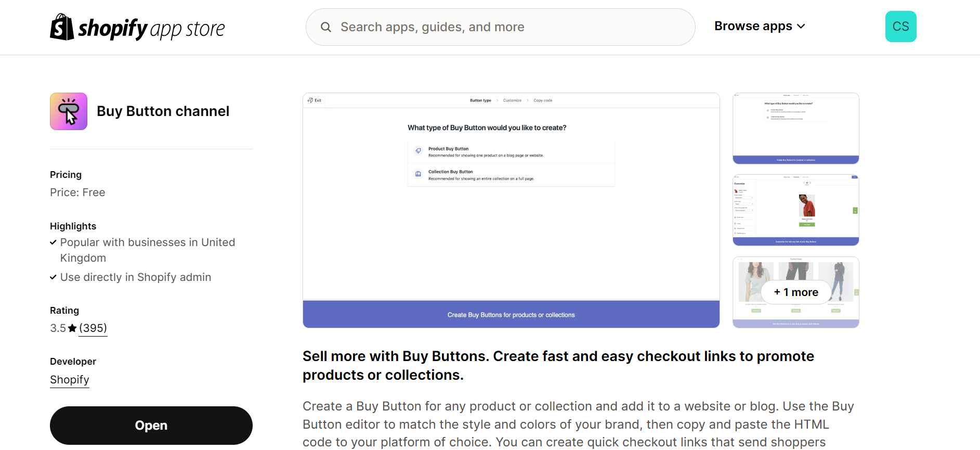Screen dimensions: 980x450
Task: Focus the search apps input field
Action: click(500, 27)
